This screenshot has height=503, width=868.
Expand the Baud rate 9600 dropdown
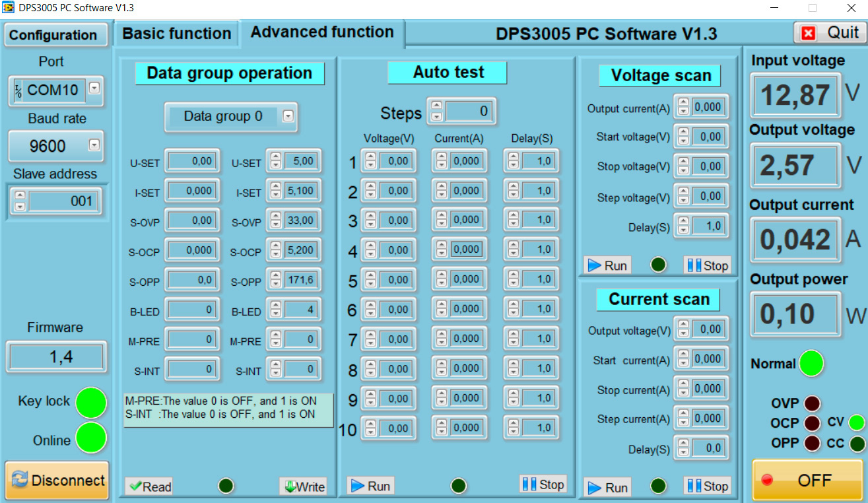[94, 145]
